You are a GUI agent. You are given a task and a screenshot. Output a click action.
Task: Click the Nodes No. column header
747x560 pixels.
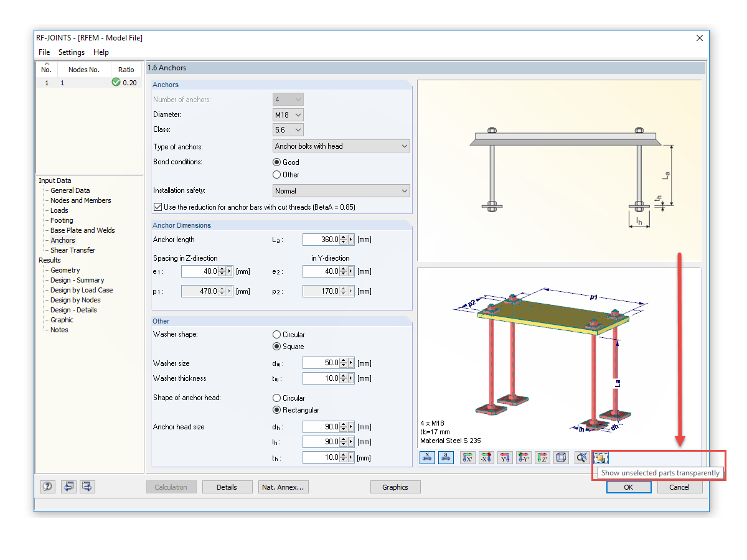coord(84,70)
